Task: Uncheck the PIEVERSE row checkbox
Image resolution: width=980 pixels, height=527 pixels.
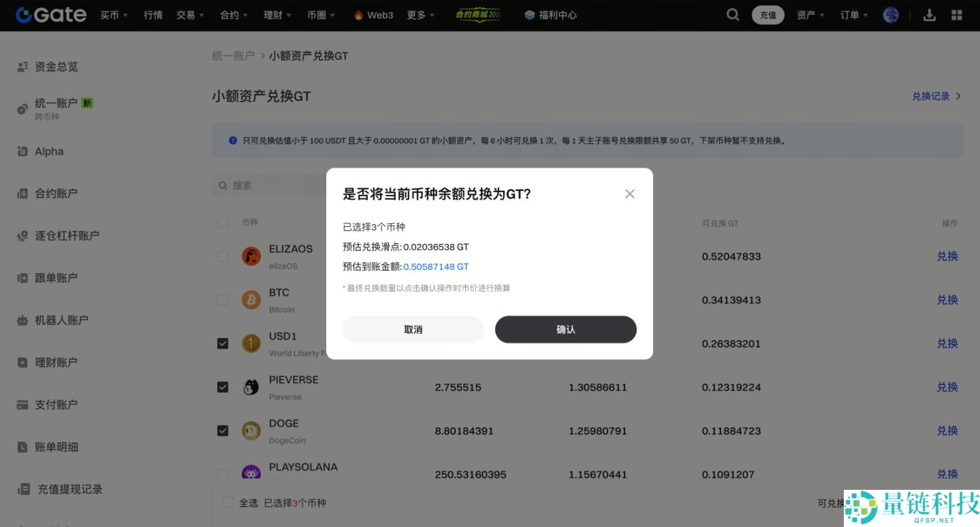Action: 223,387
